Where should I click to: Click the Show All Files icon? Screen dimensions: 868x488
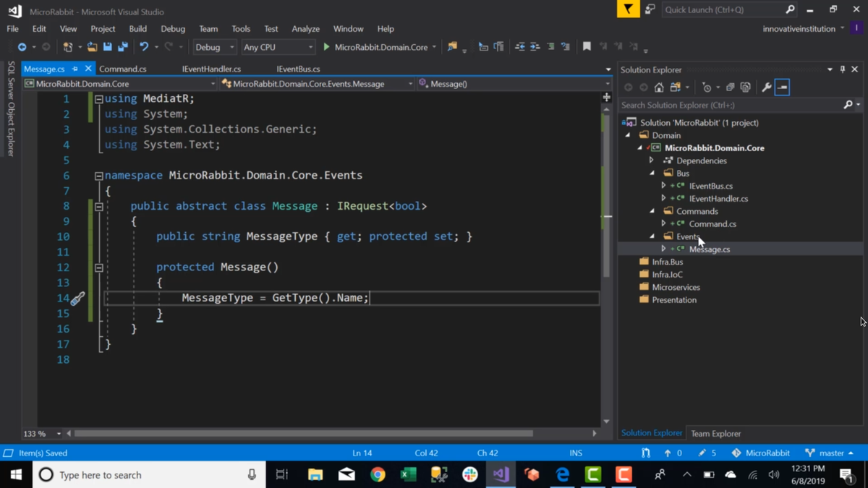click(746, 87)
